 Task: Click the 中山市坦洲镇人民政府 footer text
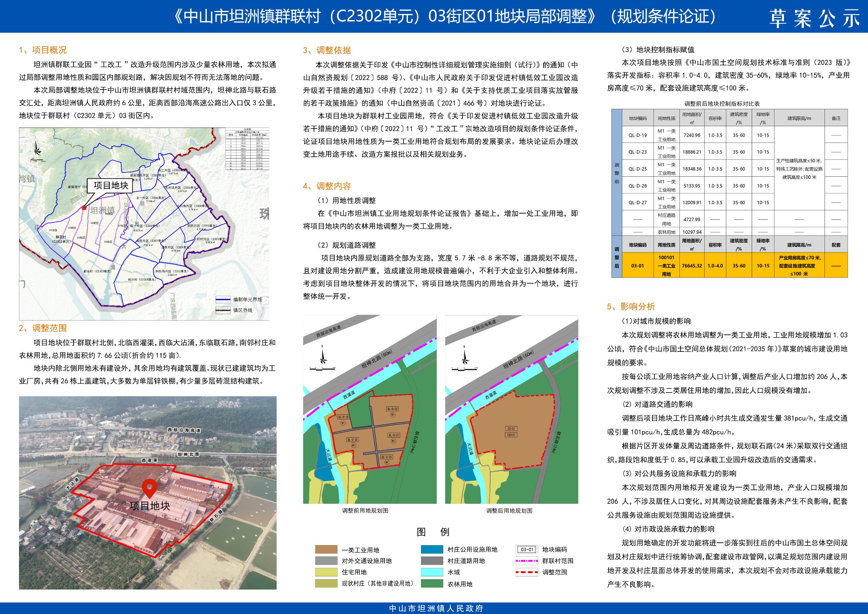pos(436,609)
